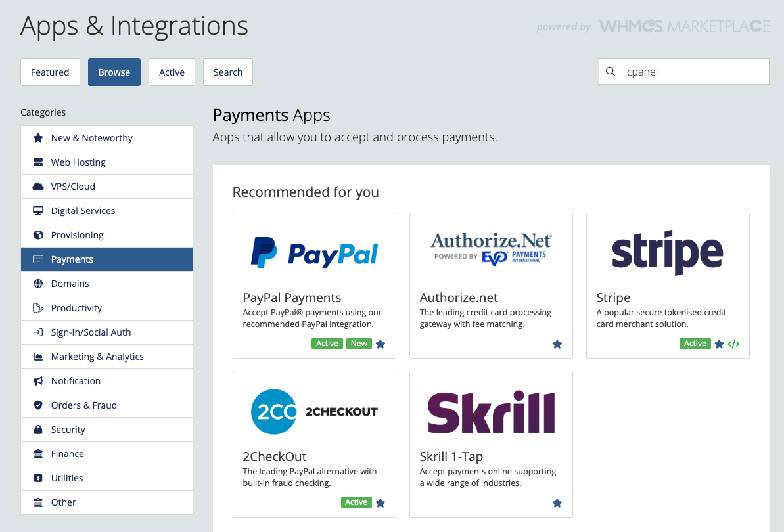Click the server icon beside Web Hosting
This screenshot has width=784, height=532.
[x=38, y=162]
